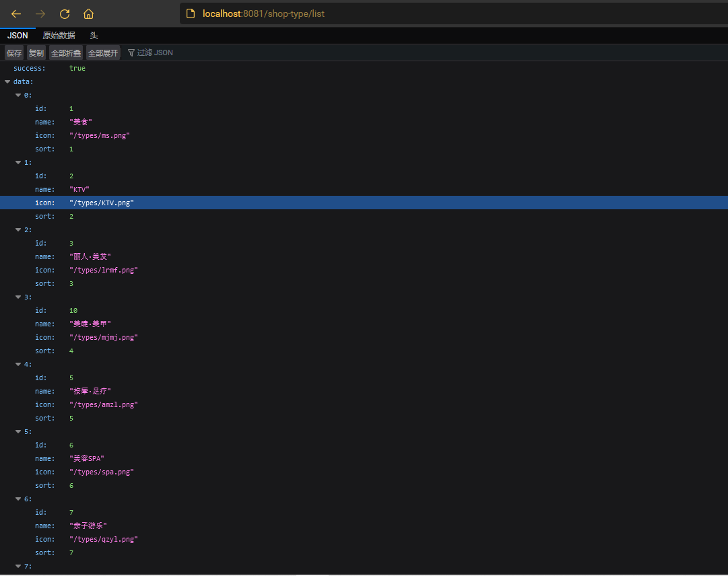This screenshot has height=576, width=728.
Task: Open the browser home page
Action: click(x=88, y=14)
